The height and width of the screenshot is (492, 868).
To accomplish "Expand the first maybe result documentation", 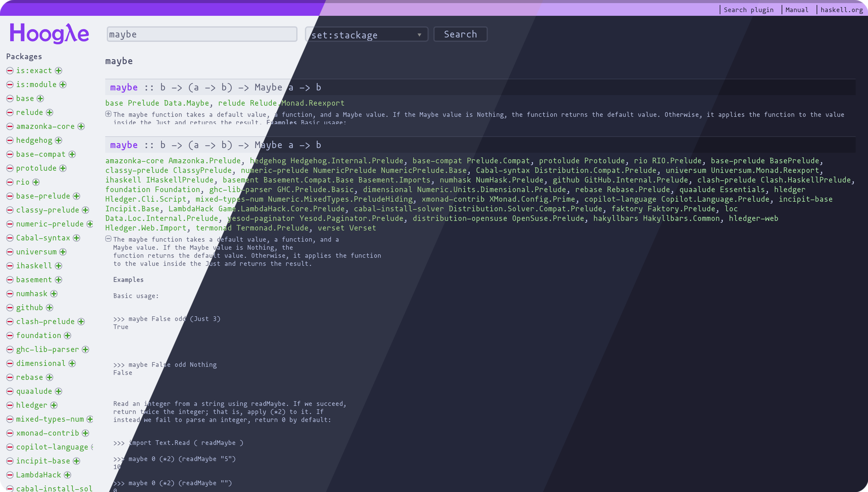I will (108, 114).
